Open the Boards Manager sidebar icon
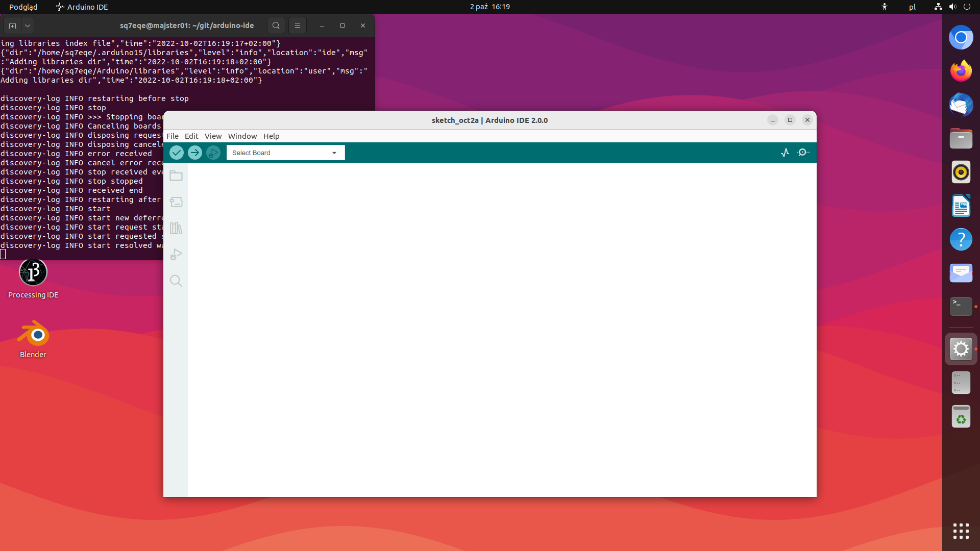980x551 pixels. (x=176, y=202)
